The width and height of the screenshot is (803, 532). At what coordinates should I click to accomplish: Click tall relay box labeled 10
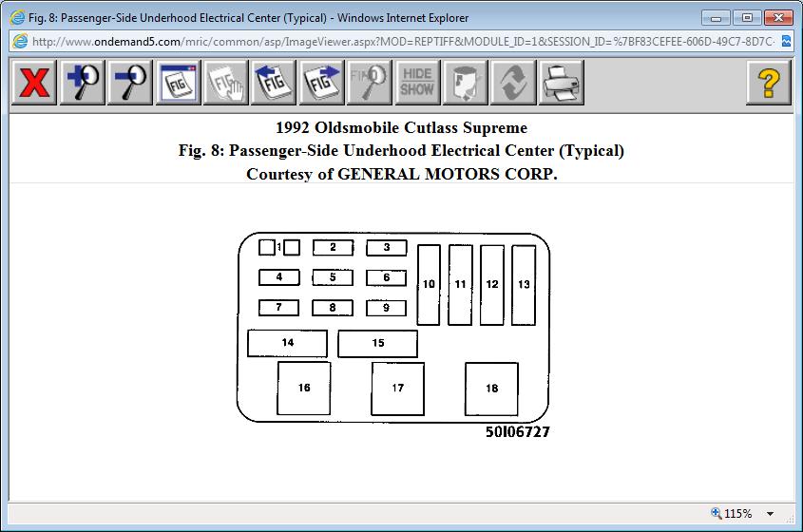429,285
